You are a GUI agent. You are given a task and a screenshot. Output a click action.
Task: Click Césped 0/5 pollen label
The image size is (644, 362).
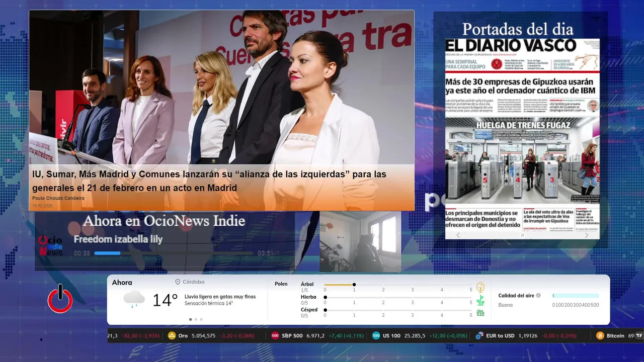click(x=309, y=312)
